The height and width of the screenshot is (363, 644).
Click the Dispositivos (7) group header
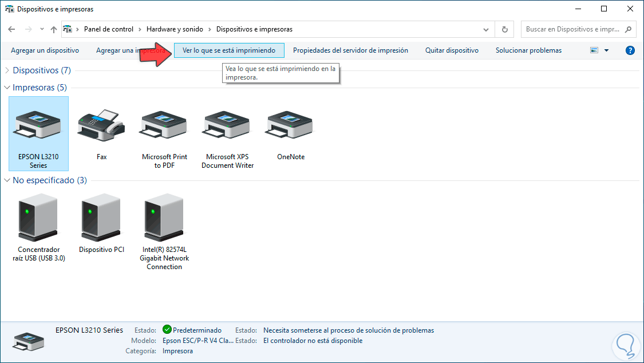41,70
